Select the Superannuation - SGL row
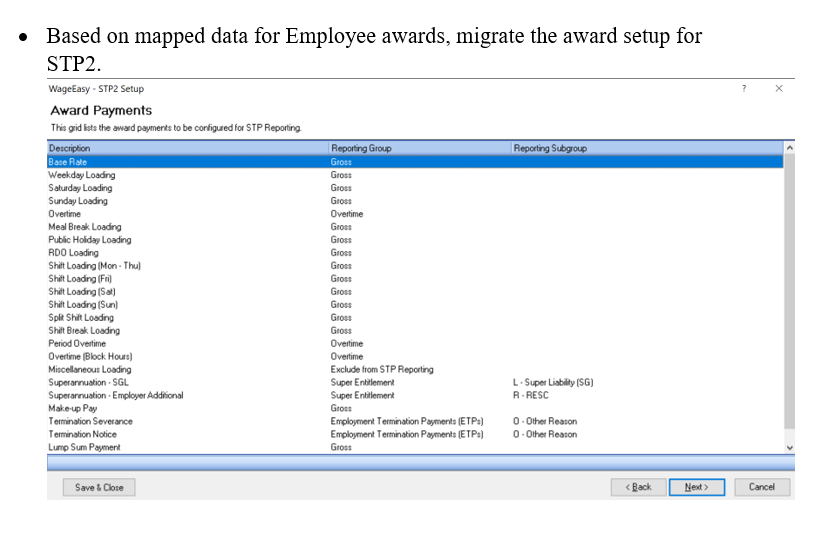822x538 pixels. point(415,383)
